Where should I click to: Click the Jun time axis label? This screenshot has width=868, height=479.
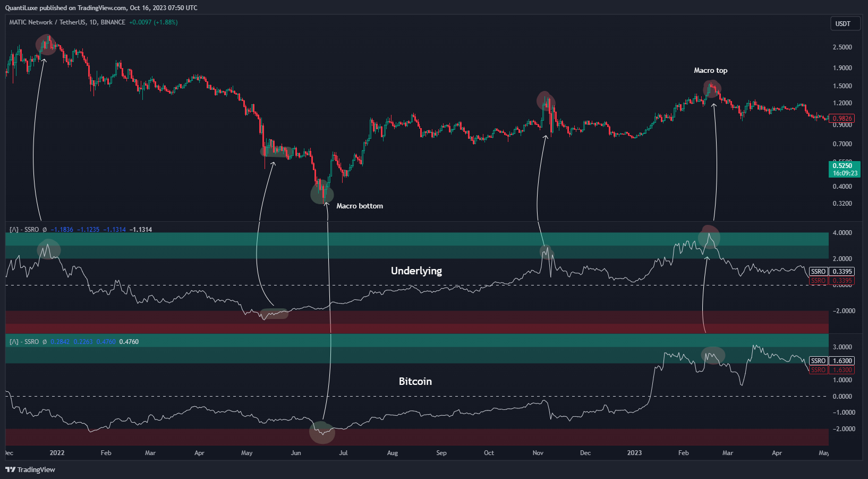coord(296,453)
